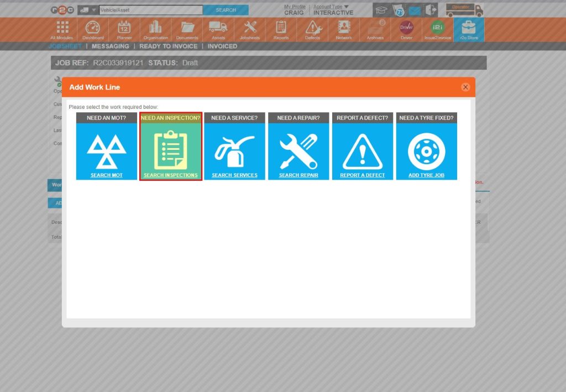
Task: Switch to the MESSAGING tab
Action: tap(110, 46)
